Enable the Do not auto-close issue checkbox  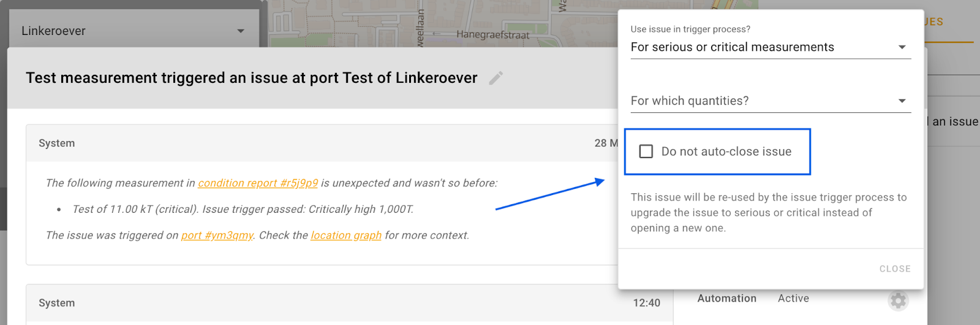point(646,151)
